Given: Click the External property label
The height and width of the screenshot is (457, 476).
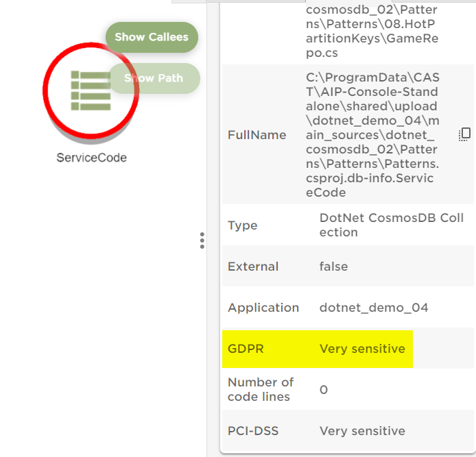Looking at the screenshot, I should click(x=253, y=267).
